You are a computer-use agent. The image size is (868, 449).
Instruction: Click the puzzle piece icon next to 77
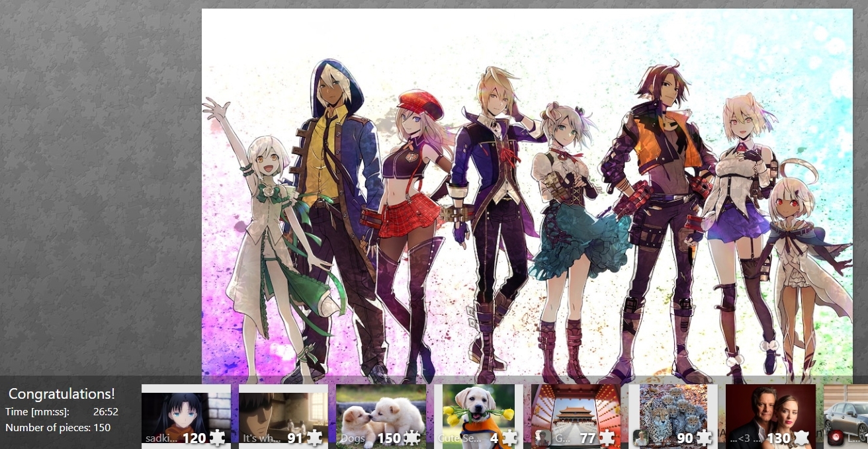[607, 437]
